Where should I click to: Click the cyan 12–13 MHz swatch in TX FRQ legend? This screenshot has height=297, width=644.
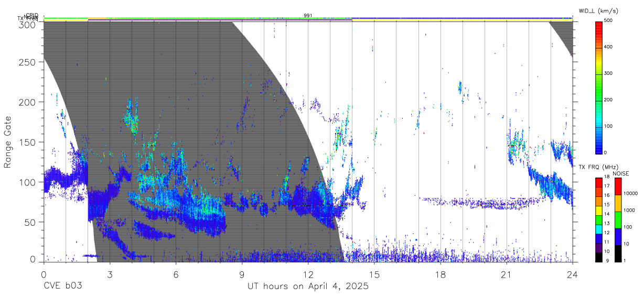(598, 229)
